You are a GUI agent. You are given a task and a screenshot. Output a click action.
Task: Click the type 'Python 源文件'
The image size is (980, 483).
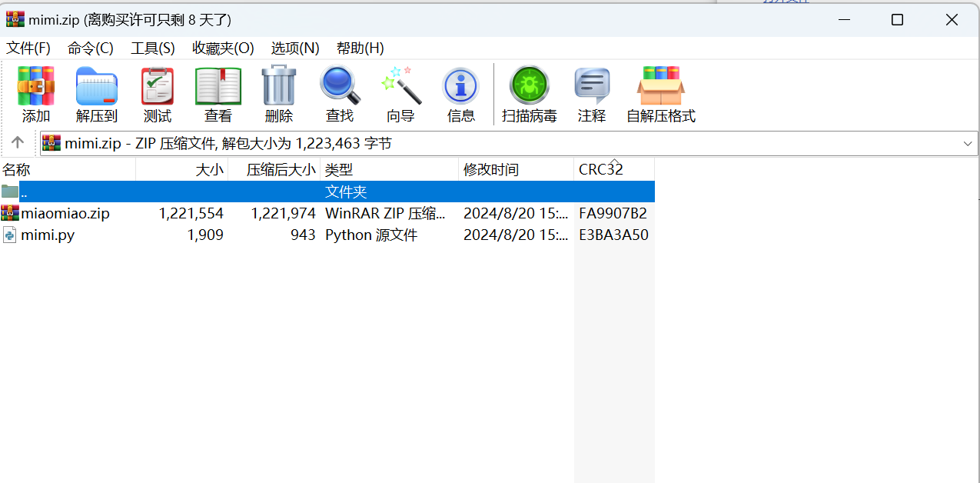point(371,235)
